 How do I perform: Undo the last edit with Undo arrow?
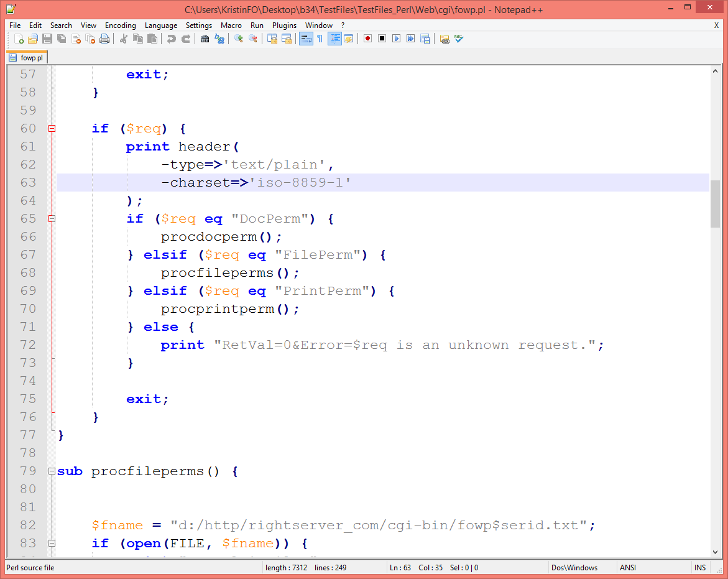pyautogui.click(x=172, y=39)
